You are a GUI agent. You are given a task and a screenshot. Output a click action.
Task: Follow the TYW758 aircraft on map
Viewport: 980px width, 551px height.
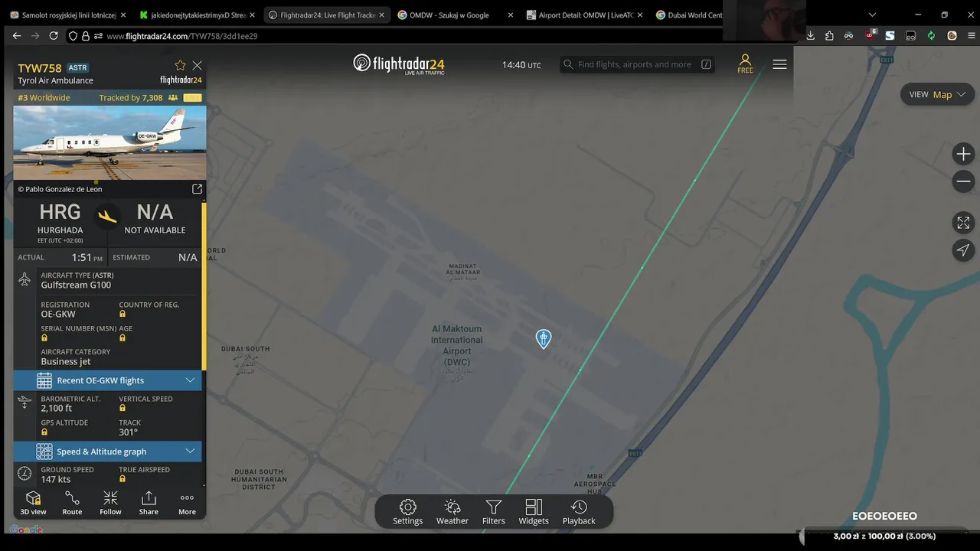click(110, 503)
